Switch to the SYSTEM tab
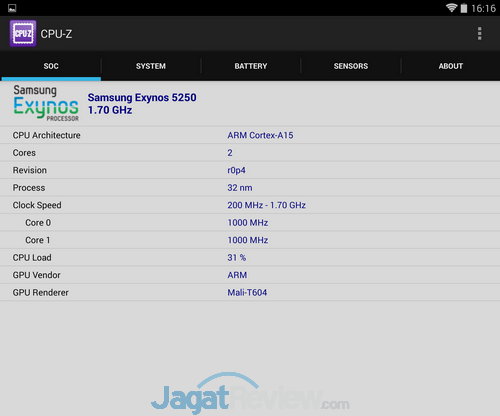 click(151, 66)
